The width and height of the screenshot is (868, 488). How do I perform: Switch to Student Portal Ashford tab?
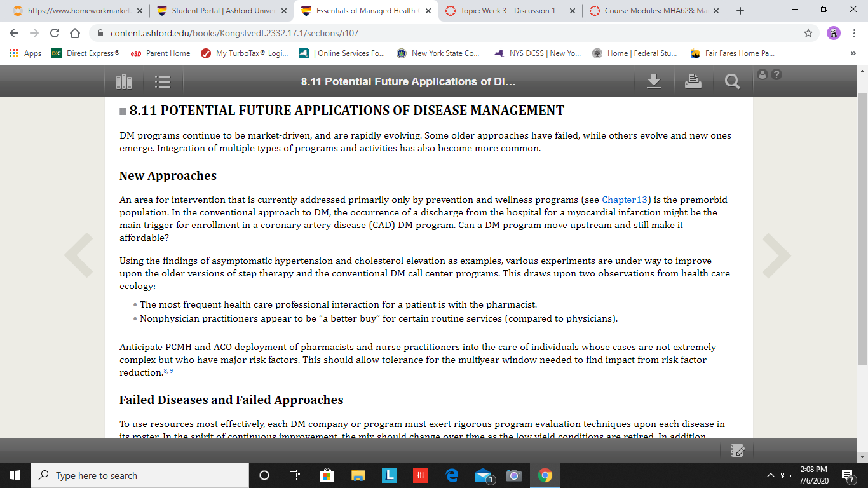[x=222, y=11]
